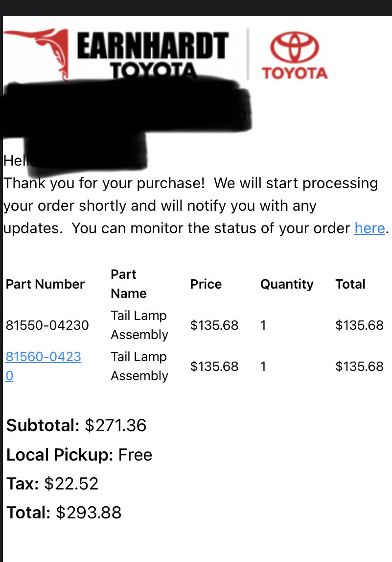Click the Quantity column header
Image resolution: width=392 pixels, height=562 pixels.
[x=287, y=284]
